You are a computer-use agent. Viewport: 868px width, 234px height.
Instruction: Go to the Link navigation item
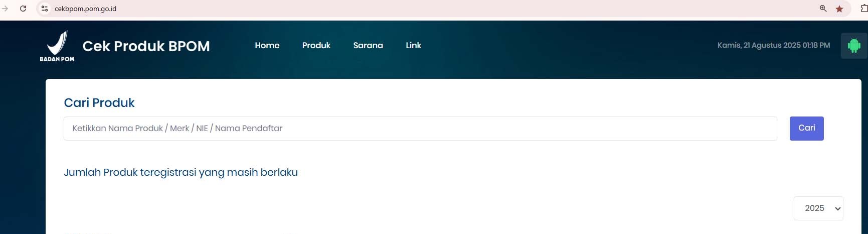click(x=413, y=45)
